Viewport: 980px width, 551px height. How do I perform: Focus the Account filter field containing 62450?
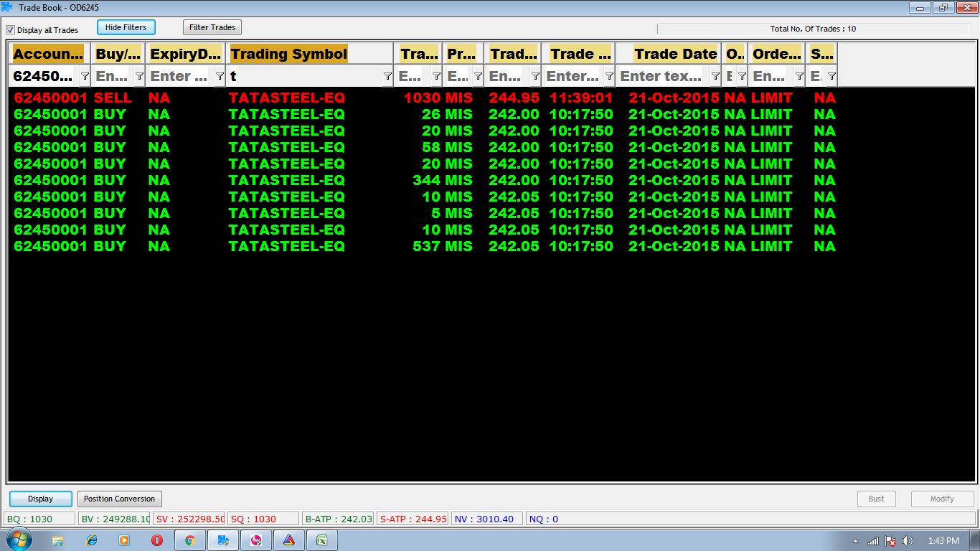[44, 76]
